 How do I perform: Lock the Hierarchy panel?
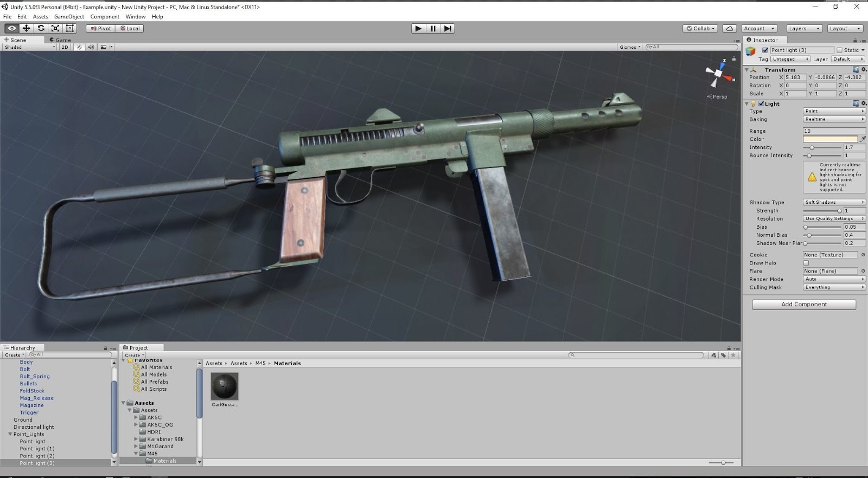click(x=106, y=348)
